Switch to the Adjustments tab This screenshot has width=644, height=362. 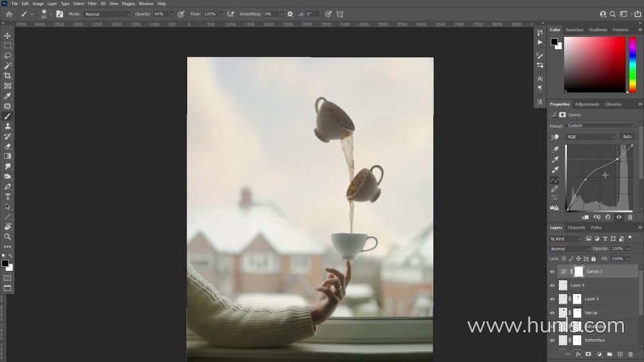[587, 104]
